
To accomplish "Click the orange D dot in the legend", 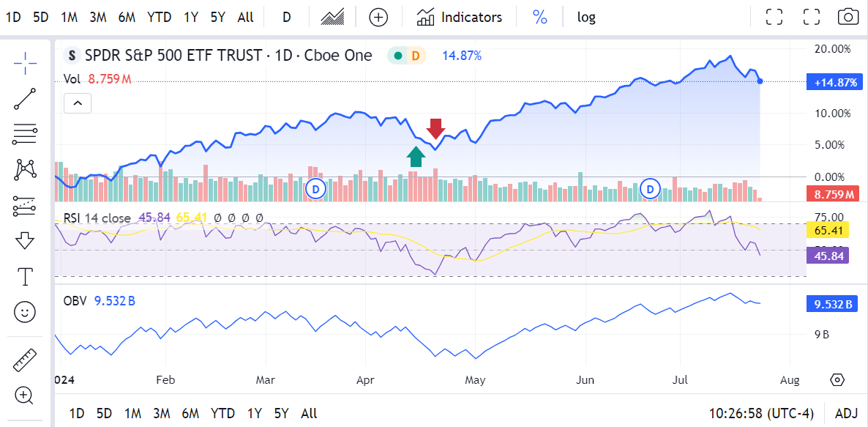I will click(x=415, y=55).
